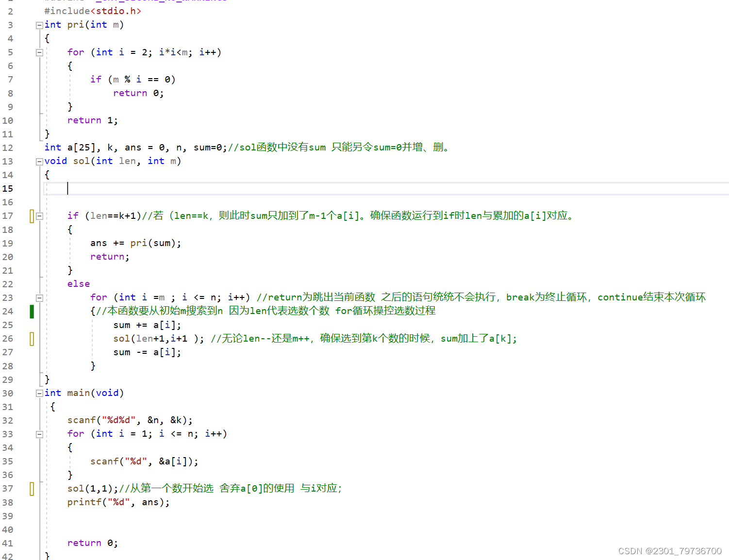
Task: Click the comment on line 24
Action: (265, 311)
